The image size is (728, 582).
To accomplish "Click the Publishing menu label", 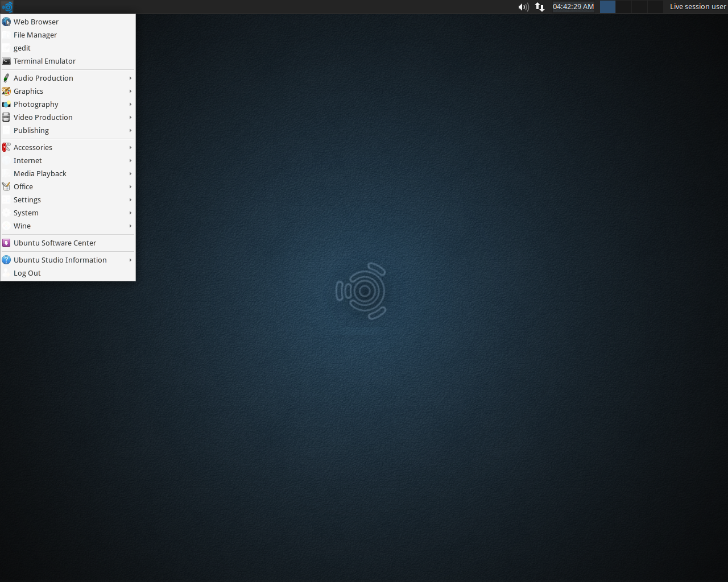I will [31, 130].
